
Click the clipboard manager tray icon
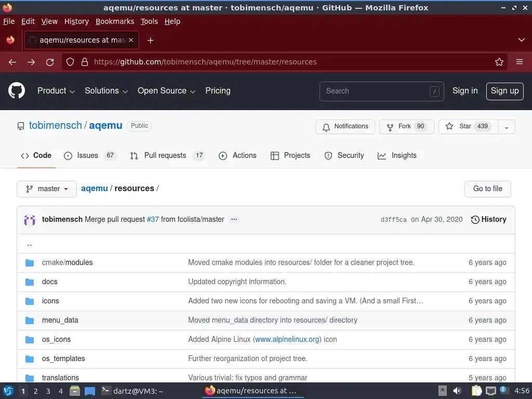pyautogui.click(x=476, y=391)
